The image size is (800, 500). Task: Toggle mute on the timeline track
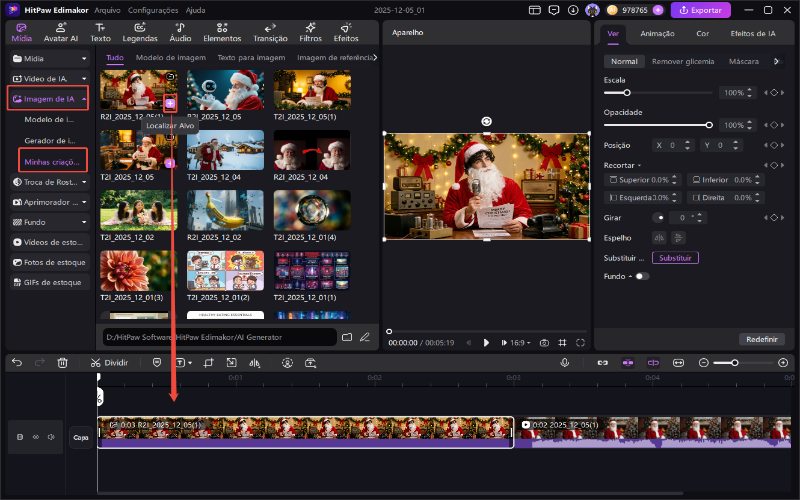click(50, 437)
